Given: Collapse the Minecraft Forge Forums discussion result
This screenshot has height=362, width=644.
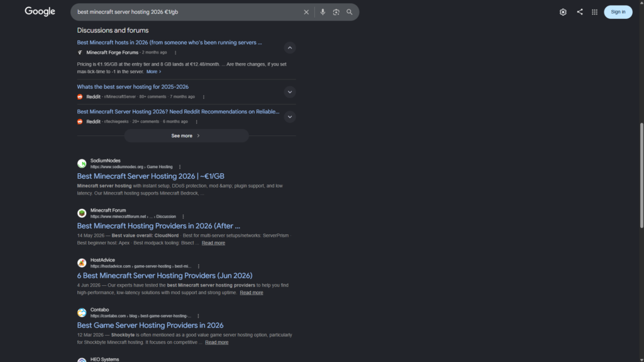Looking at the screenshot, I should click(x=289, y=48).
